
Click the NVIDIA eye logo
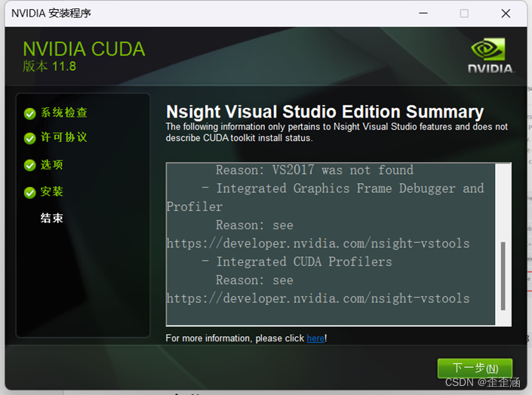click(x=488, y=49)
